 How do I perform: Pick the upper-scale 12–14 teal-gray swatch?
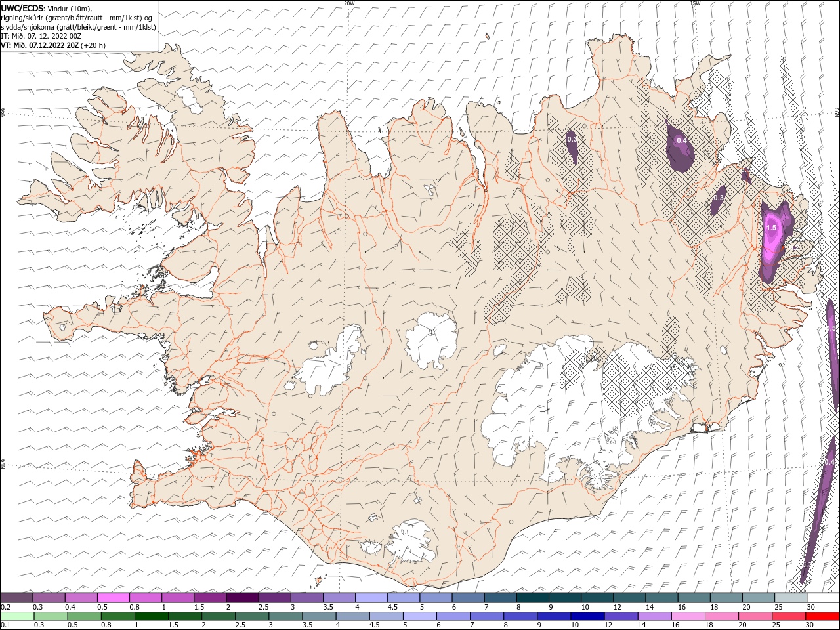coord(629,598)
